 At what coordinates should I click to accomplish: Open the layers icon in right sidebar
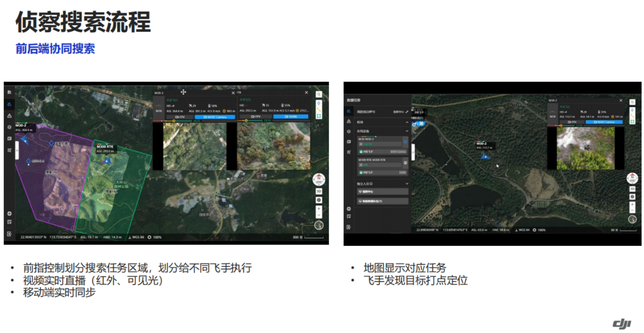point(349,131)
